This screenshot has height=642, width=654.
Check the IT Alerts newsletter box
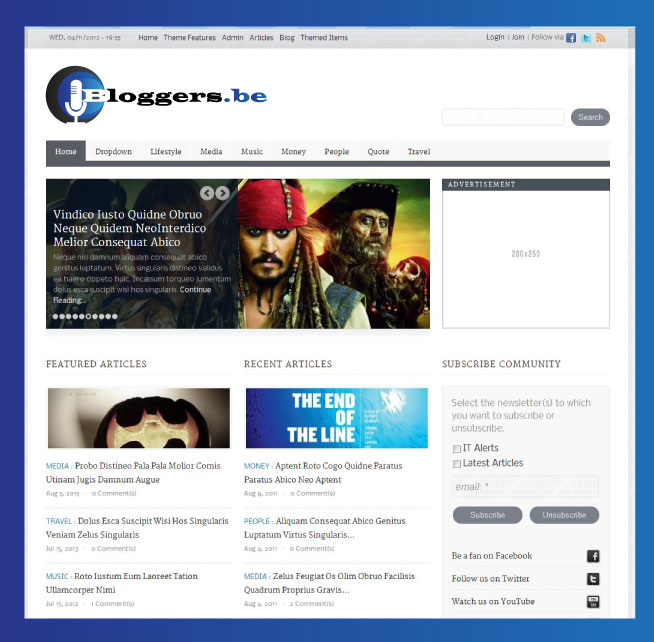(x=457, y=449)
